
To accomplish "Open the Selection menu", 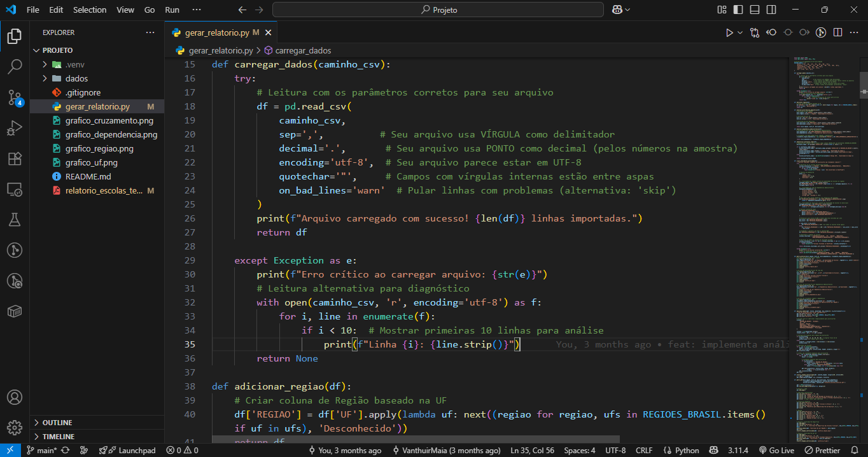I will pos(90,10).
